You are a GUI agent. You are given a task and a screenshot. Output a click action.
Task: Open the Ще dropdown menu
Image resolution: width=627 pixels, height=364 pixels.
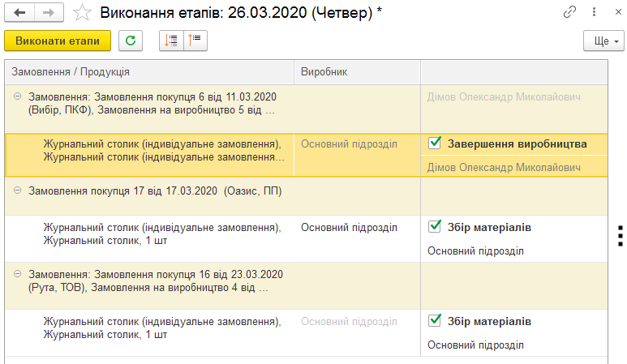[x=603, y=41]
